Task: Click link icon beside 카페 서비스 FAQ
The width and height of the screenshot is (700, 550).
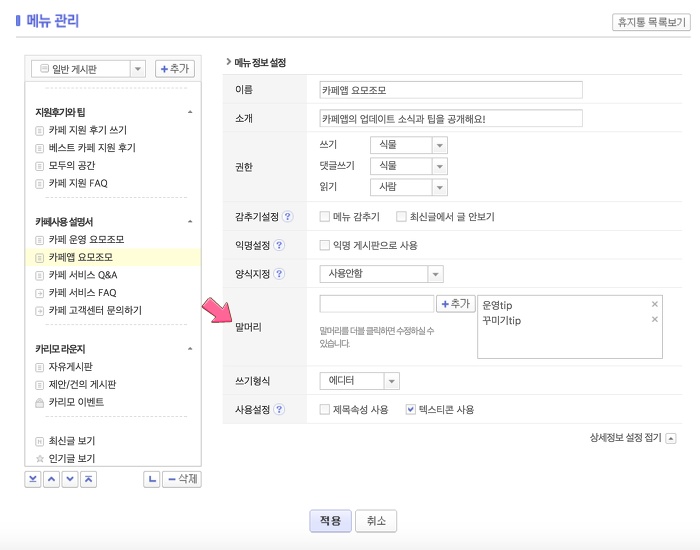Action: (39, 293)
